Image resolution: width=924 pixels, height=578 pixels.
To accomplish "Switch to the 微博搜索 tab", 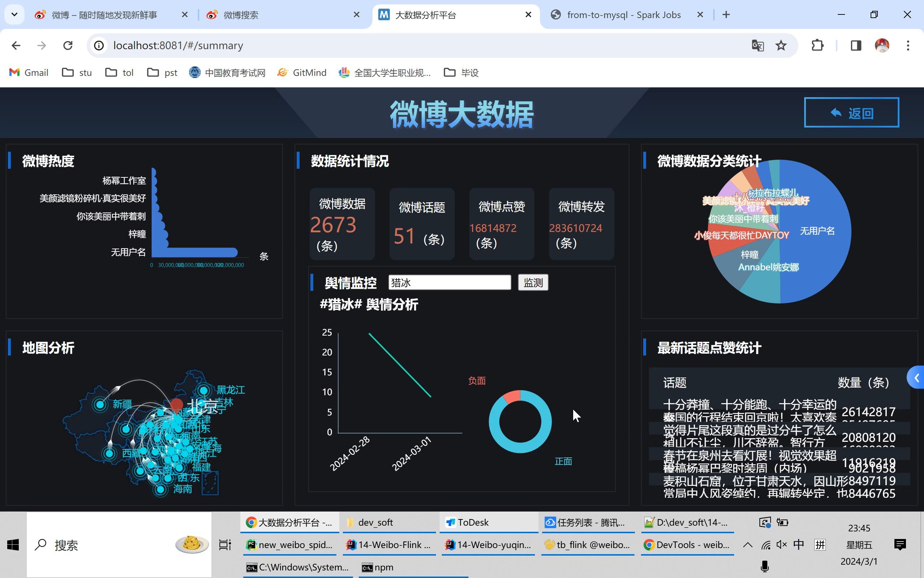I will (x=283, y=15).
